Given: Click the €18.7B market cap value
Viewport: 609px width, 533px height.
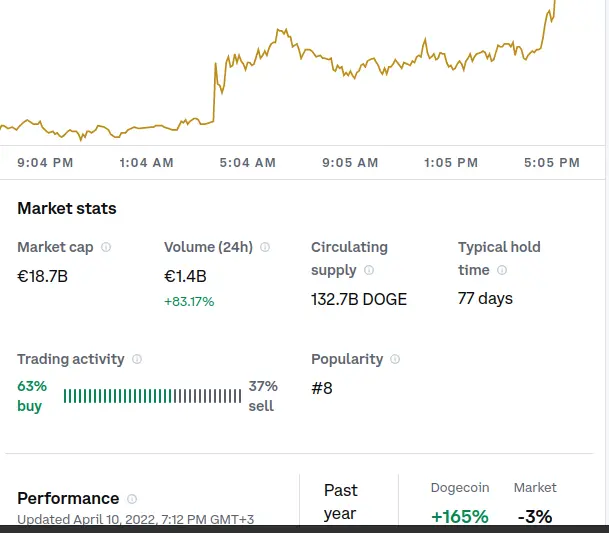Looking at the screenshot, I should coord(43,277).
